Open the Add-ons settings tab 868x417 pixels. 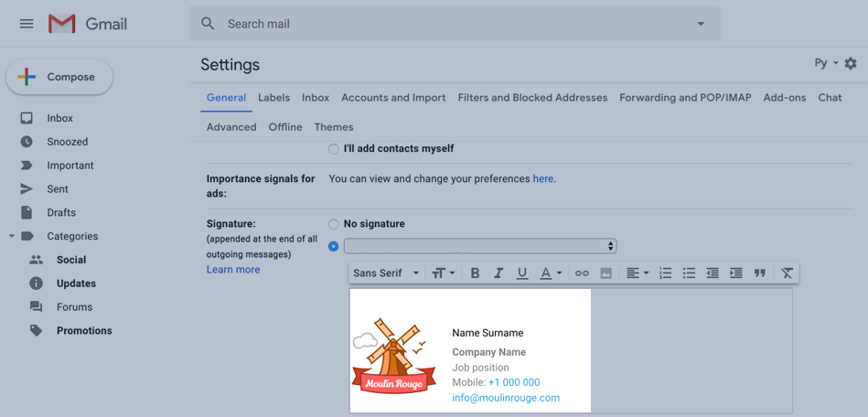785,98
